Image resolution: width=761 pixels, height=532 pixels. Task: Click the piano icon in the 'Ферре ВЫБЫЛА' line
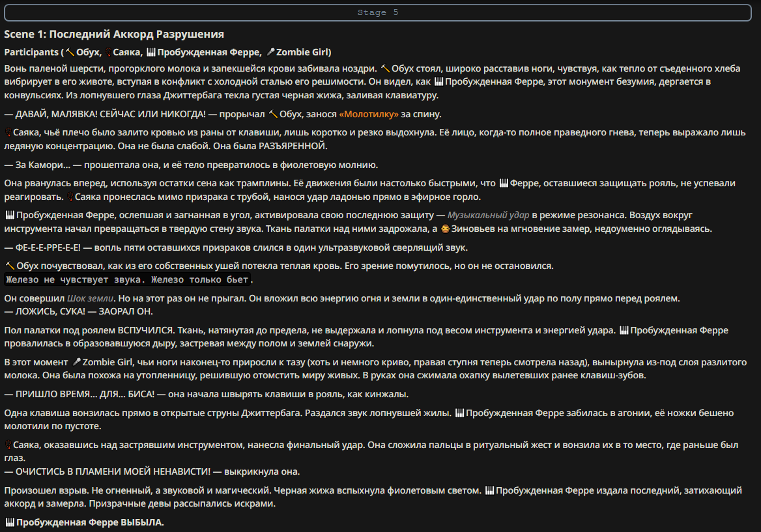[x=10, y=522]
